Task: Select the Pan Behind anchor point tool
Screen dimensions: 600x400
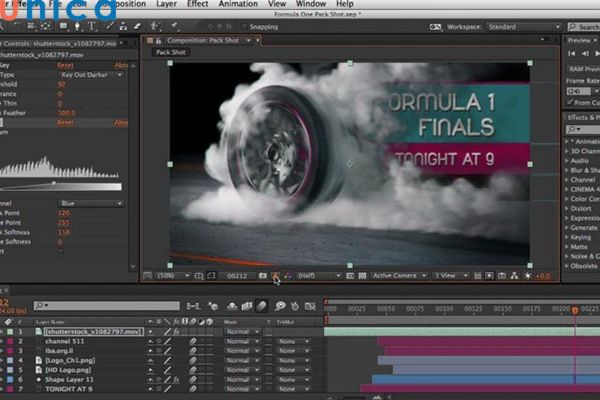Action: [46, 26]
